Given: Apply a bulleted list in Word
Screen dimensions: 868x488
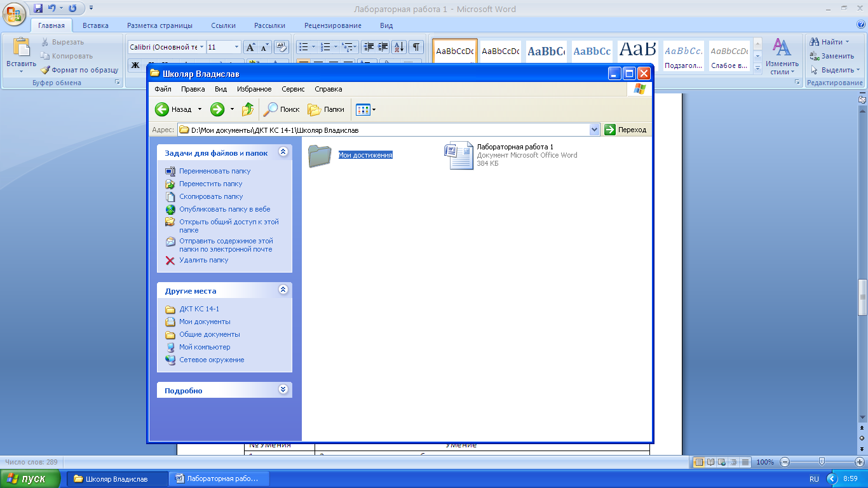Looking at the screenshot, I should 304,47.
